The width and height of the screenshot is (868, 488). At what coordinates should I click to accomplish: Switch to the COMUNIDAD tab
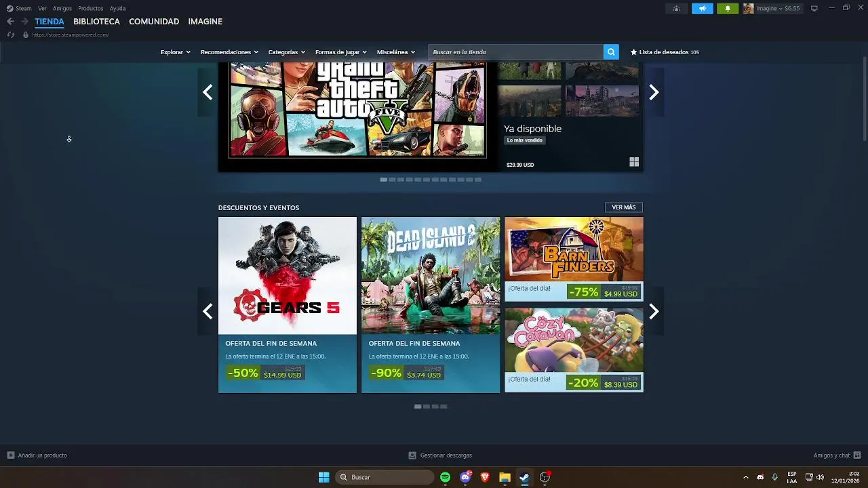(154, 22)
